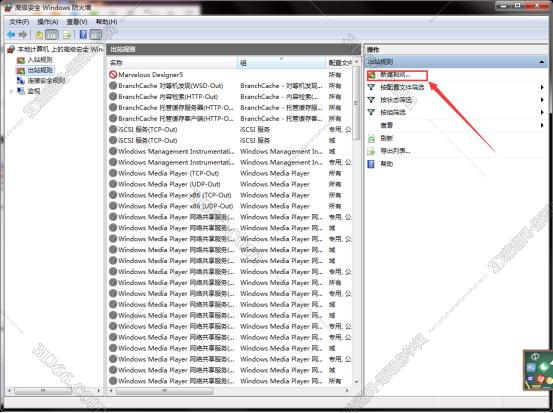Click the blue help icon in toolbar
The image size is (553, 413).
pyautogui.click(x=83, y=35)
